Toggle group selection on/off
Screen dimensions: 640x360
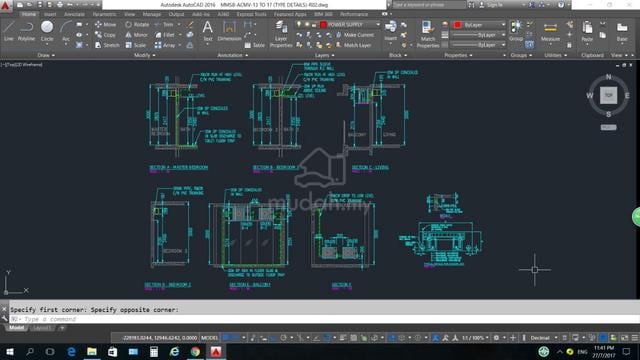tap(529, 45)
